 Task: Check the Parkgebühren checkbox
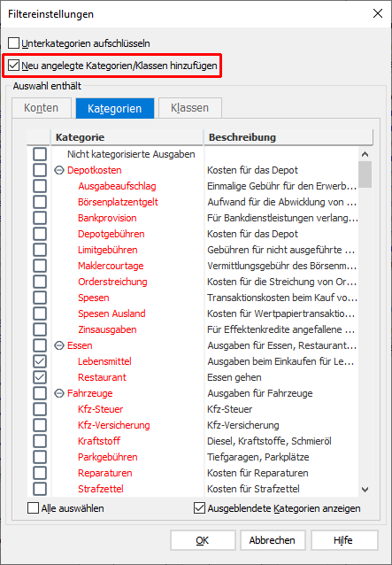click(40, 457)
